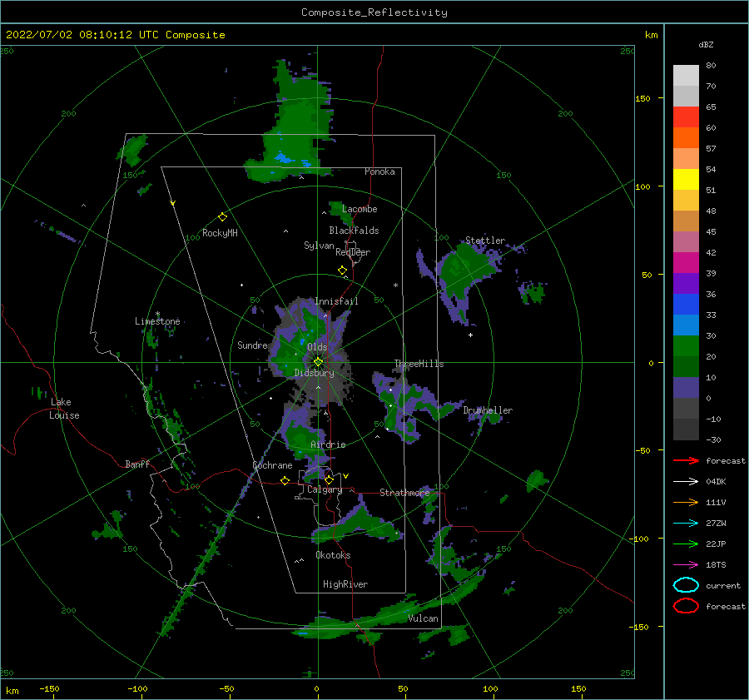Click the light gray 80 dBZ swatch
Image resolution: width=749 pixels, height=700 pixels.
click(x=686, y=76)
